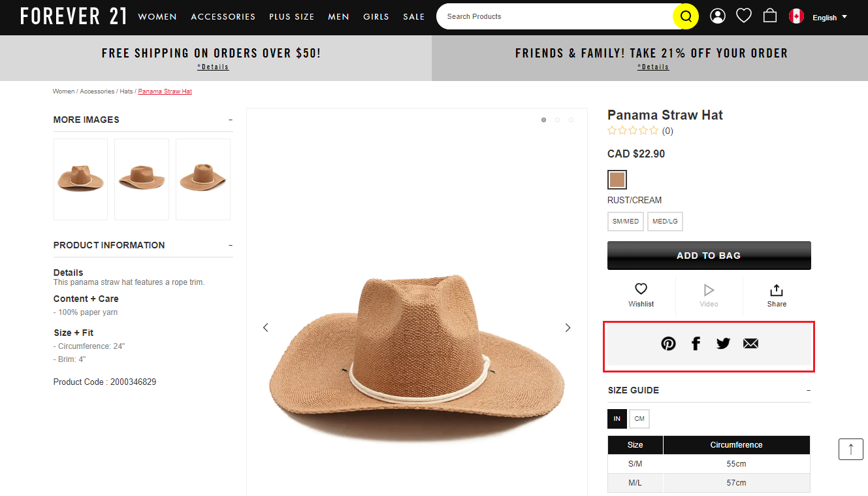Select SM/MED size option
The image size is (868, 496).
626,222
